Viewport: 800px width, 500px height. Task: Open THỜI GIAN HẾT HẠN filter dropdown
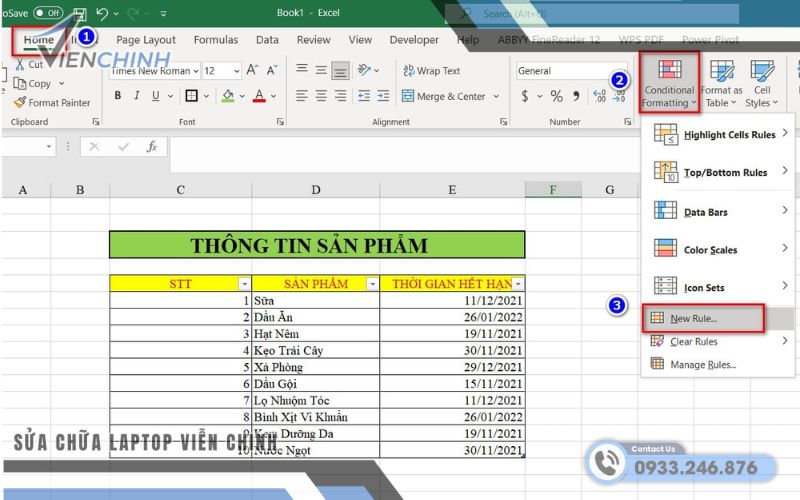tap(518, 284)
